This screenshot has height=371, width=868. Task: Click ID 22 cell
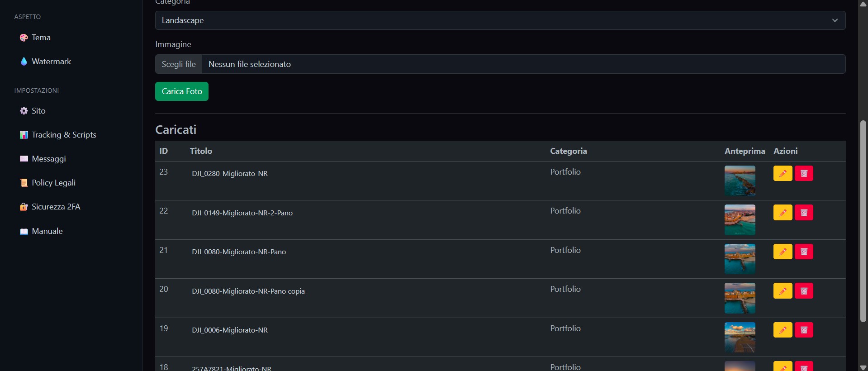[x=164, y=211]
